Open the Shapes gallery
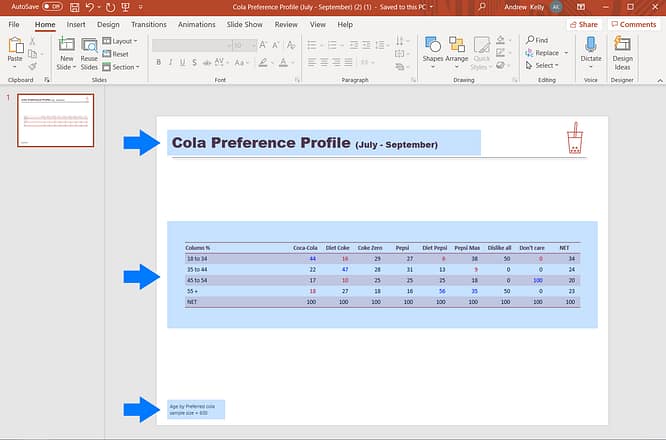Image resolution: width=666 pixels, height=440 pixels. [x=433, y=50]
